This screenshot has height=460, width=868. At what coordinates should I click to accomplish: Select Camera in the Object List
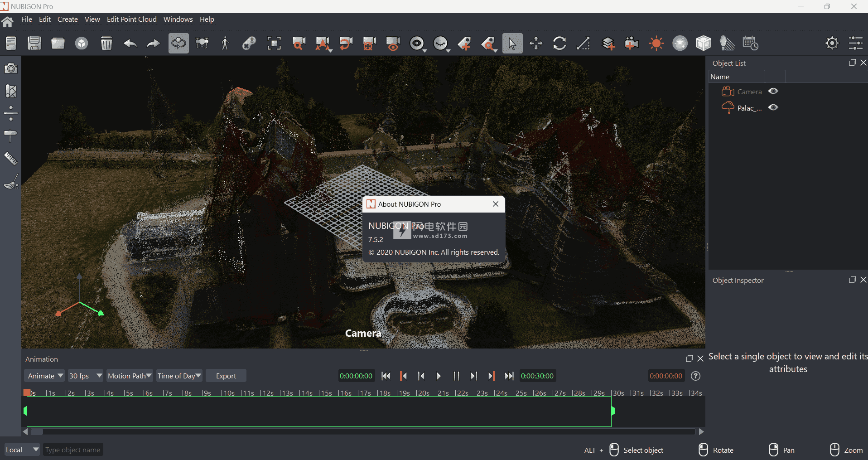click(x=749, y=92)
